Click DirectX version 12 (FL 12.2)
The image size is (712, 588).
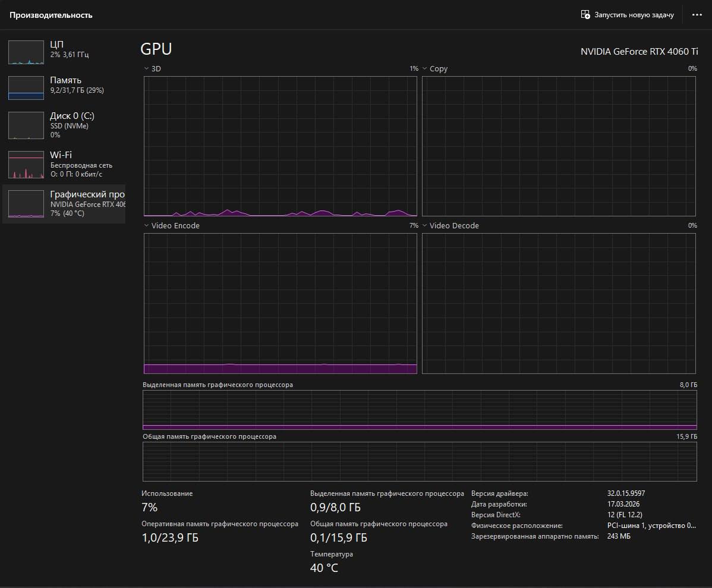[x=625, y=515]
